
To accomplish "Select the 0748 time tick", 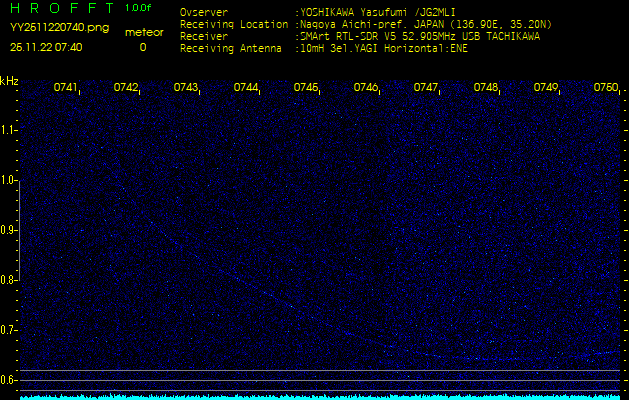I will (486, 88).
